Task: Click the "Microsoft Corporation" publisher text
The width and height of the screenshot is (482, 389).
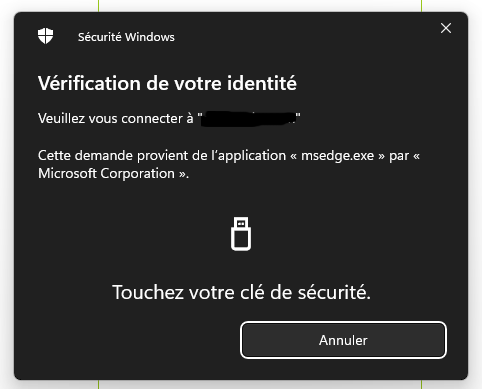Action: pos(106,173)
